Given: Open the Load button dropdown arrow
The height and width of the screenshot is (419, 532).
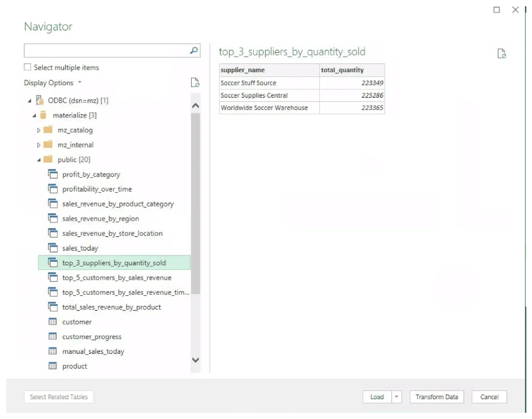Looking at the screenshot, I should [x=395, y=397].
